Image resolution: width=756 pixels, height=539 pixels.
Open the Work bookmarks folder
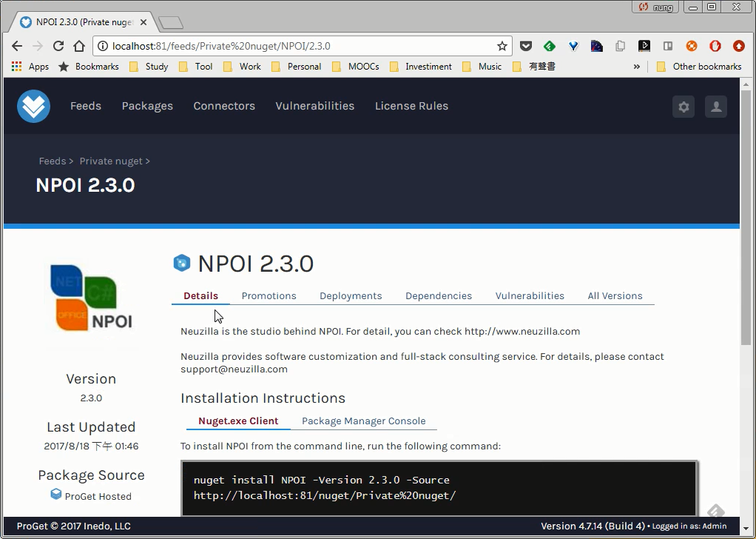pos(243,66)
